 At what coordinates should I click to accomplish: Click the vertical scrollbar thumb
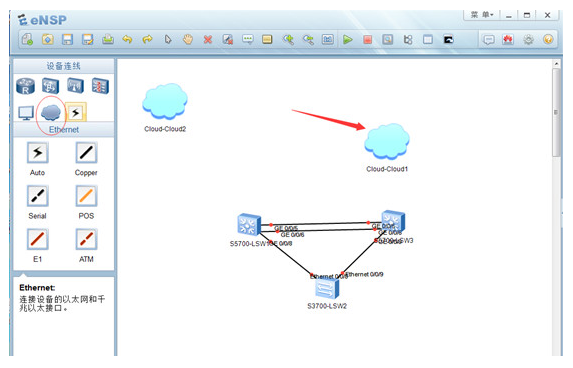[x=556, y=113]
